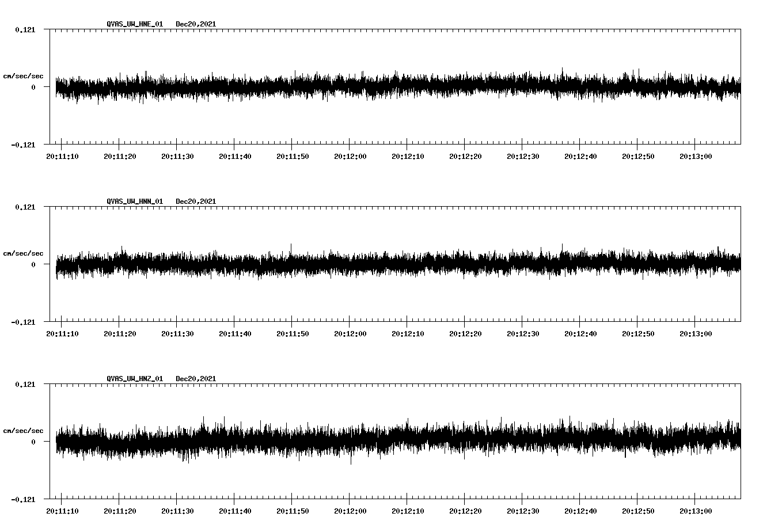Click the 0 axis value of HNN plot
Screen dimensions: 782x532
tap(33, 264)
